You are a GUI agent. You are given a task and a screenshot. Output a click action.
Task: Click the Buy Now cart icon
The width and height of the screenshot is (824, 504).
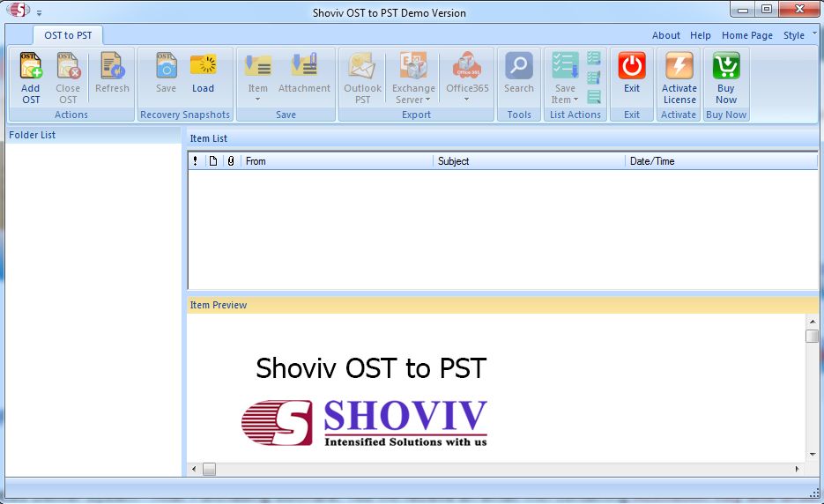(726, 65)
